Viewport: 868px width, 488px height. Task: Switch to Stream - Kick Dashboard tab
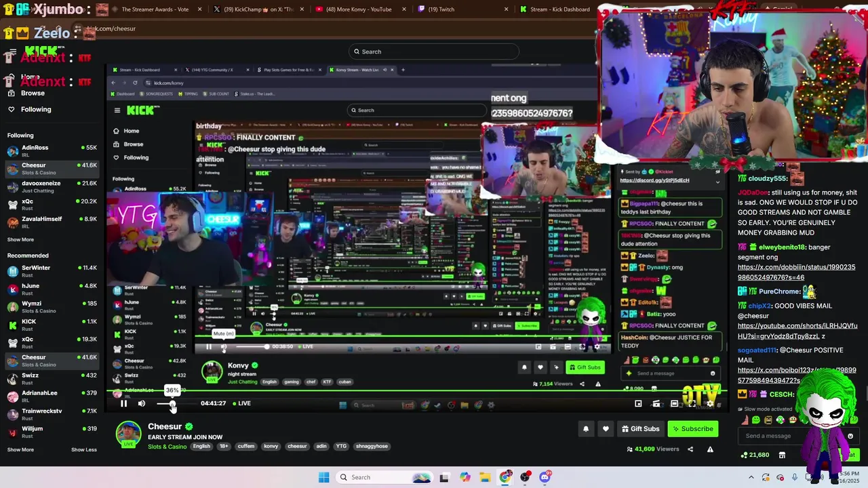tap(558, 9)
